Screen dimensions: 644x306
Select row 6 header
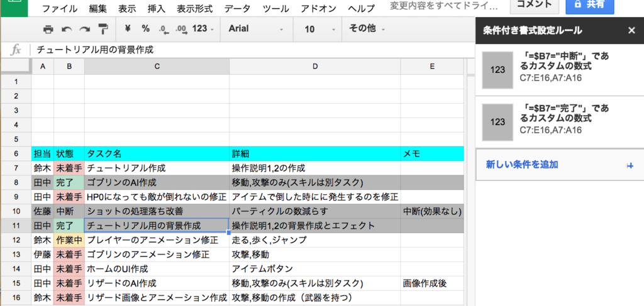[16, 154]
